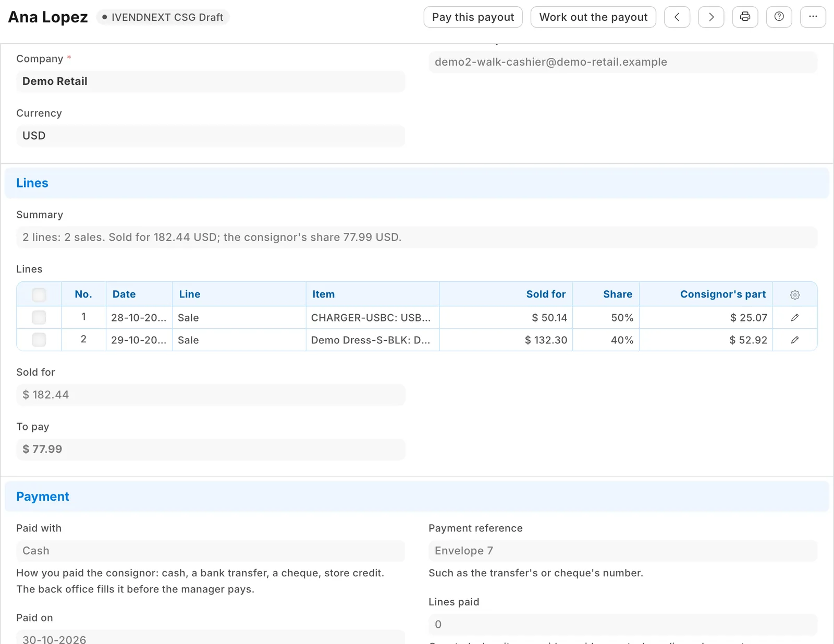Click the Sold for column header
834x644 pixels.
[506, 294]
